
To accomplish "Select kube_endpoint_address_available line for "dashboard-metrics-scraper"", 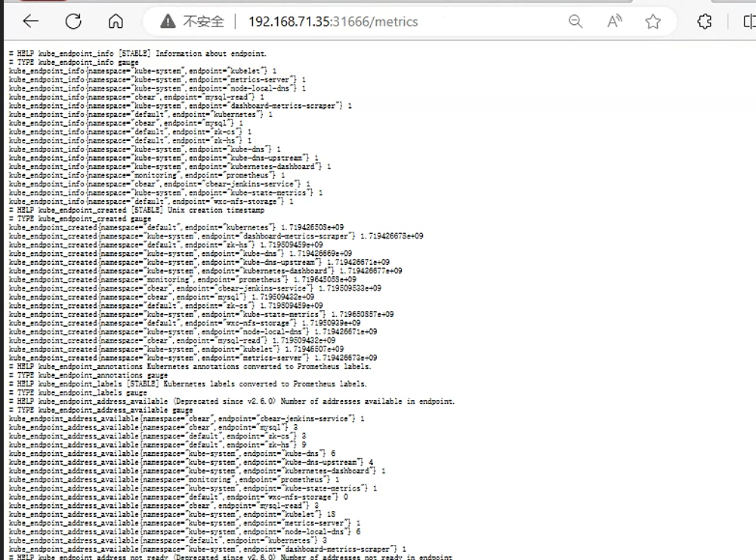I will coord(208,548).
